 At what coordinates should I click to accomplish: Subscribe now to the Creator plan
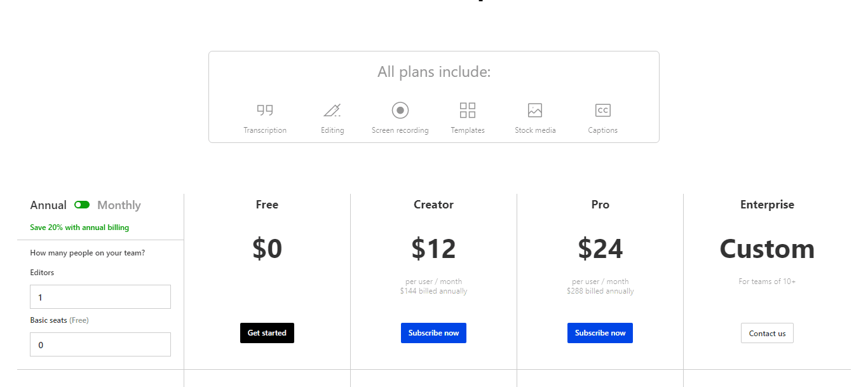coord(433,333)
